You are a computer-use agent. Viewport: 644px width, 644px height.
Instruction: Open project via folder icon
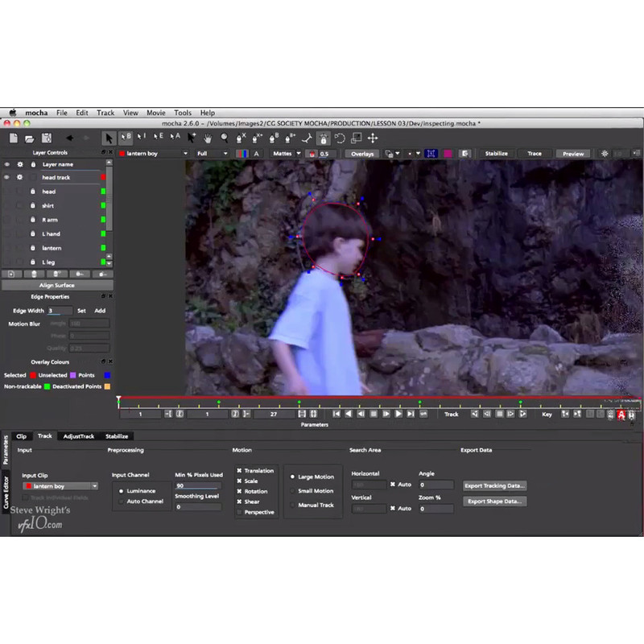(29, 138)
